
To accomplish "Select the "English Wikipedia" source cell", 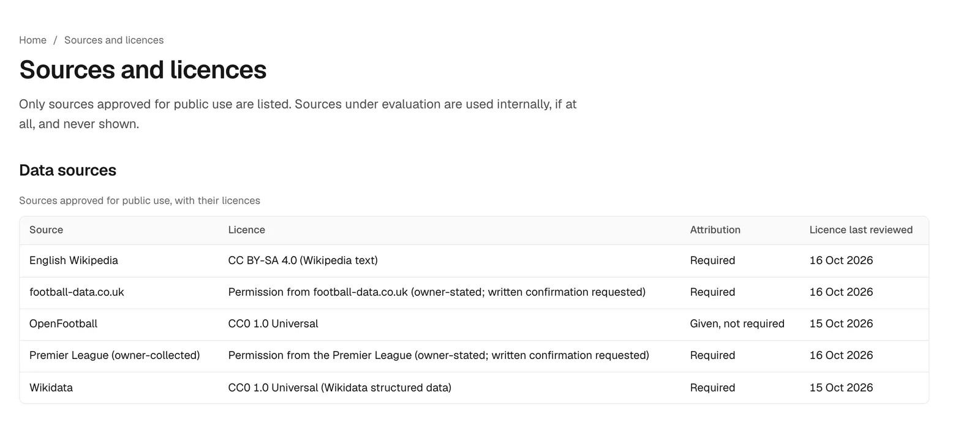I will click(73, 260).
